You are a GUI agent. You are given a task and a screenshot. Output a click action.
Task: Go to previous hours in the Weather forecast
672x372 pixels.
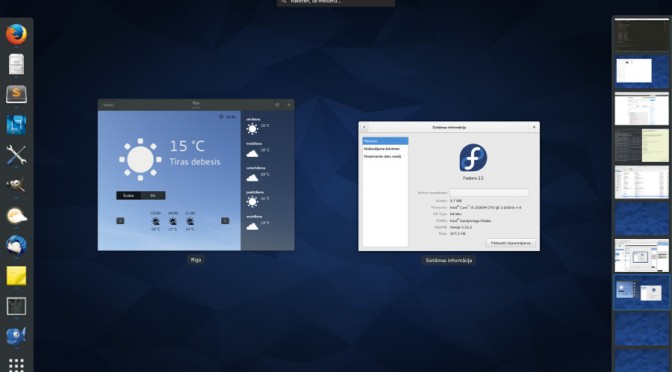pos(120,221)
